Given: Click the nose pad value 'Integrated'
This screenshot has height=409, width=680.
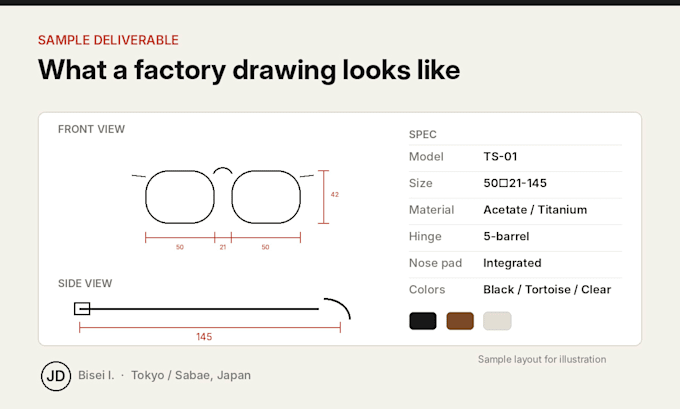Looking at the screenshot, I should pos(512,263).
